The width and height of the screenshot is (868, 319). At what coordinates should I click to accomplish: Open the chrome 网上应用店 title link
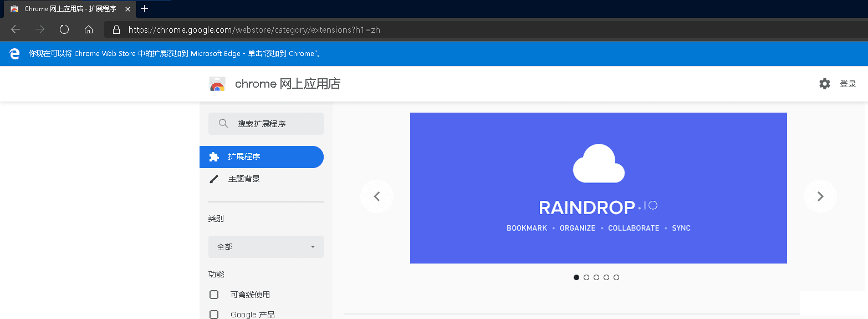click(288, 84)
